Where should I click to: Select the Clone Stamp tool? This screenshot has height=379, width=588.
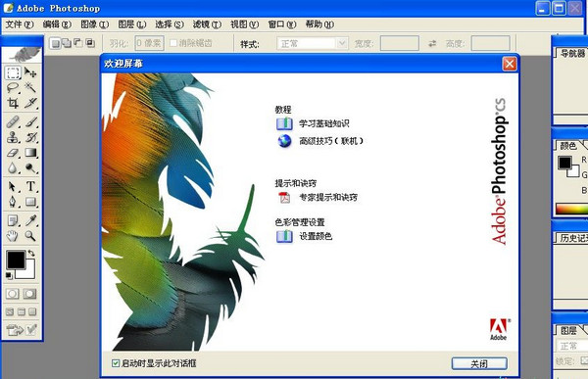[x=13, y=137]
